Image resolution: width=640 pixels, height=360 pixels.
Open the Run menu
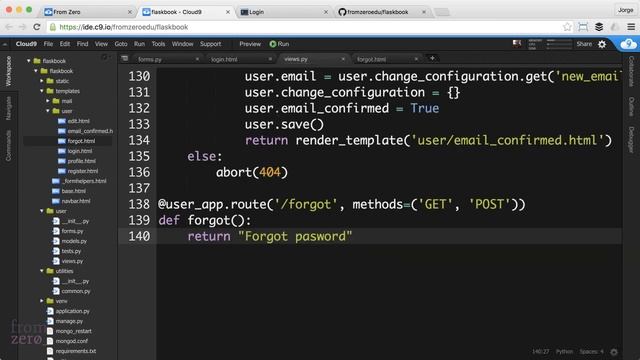[x=139, y=44]
